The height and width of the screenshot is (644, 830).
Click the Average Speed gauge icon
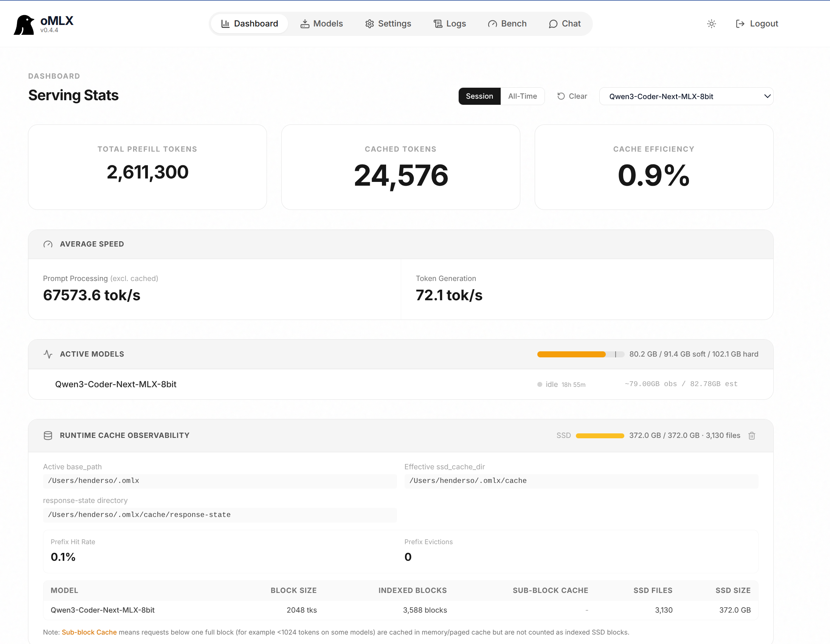click(x=48, y=244)
